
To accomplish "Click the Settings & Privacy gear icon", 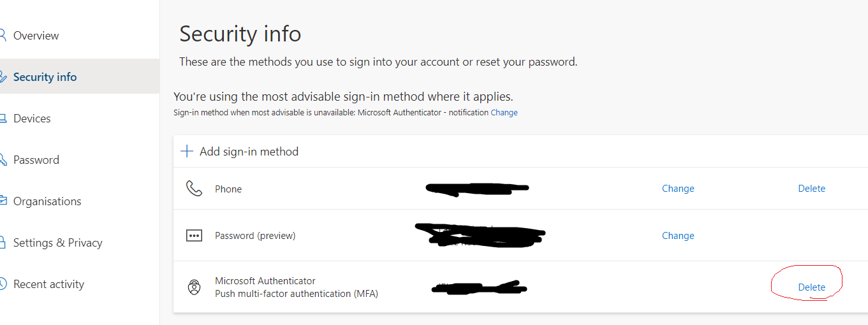I will click(3, 243).
